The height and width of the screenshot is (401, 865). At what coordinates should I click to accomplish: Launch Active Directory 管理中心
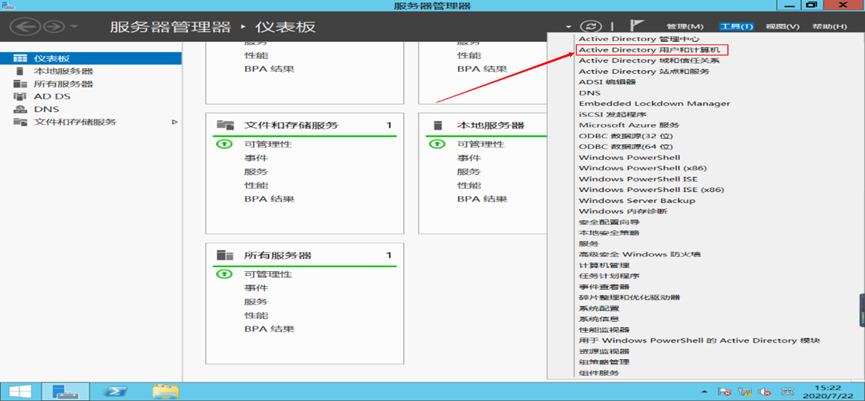639,39
